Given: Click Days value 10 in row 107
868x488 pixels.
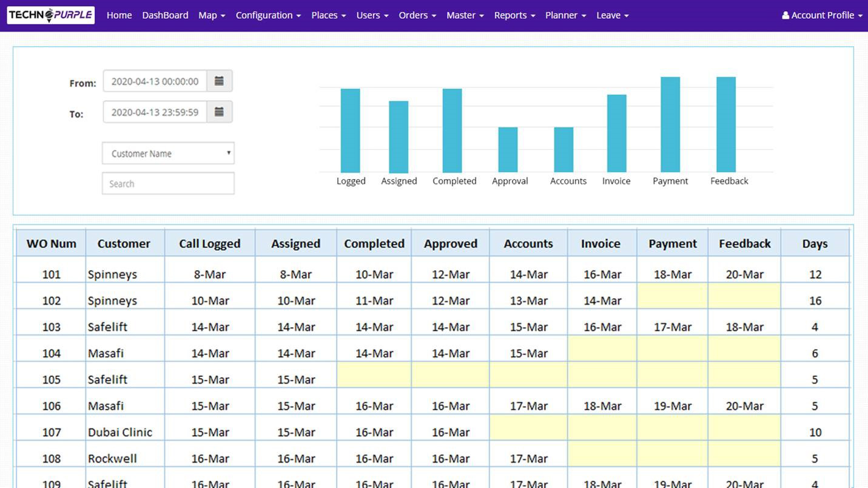Looking at the screenshot, I should coord(815,432).
